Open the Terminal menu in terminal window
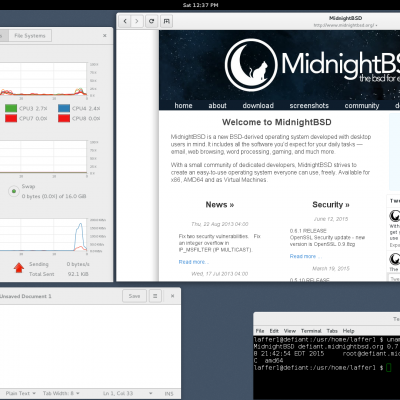Screen dimensions: 400x400 [311, 331]
